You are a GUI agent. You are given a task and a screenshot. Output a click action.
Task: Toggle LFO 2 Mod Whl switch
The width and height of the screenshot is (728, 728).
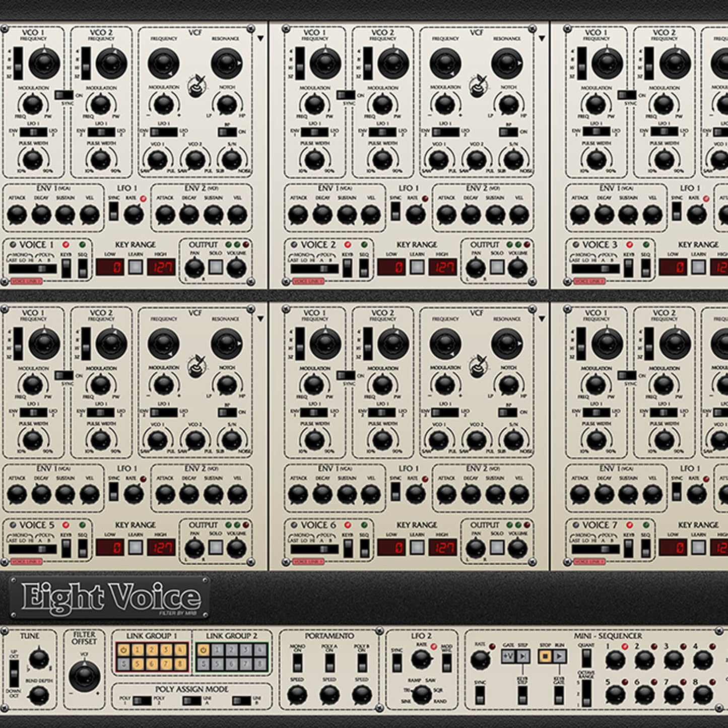(447, 663)
